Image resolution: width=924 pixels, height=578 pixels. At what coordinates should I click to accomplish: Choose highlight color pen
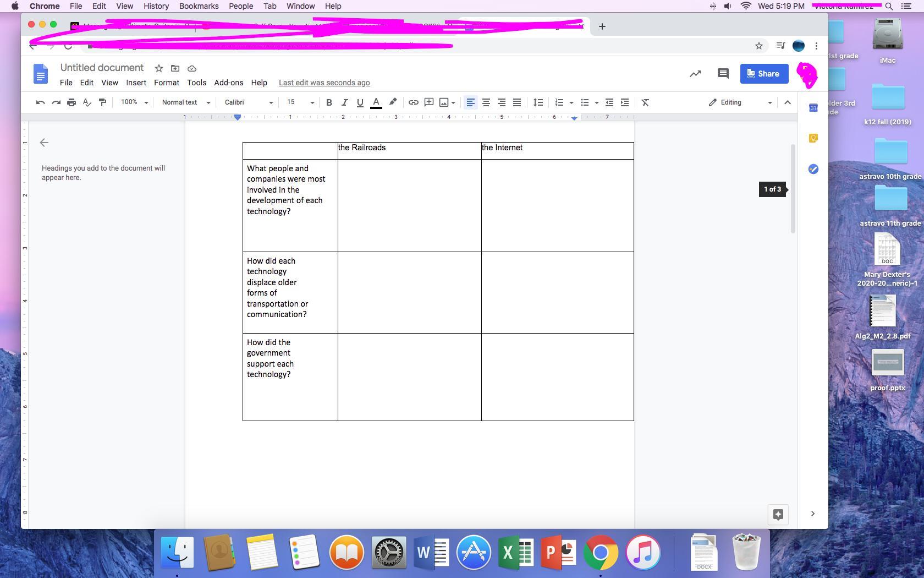[x=393, y=102]
